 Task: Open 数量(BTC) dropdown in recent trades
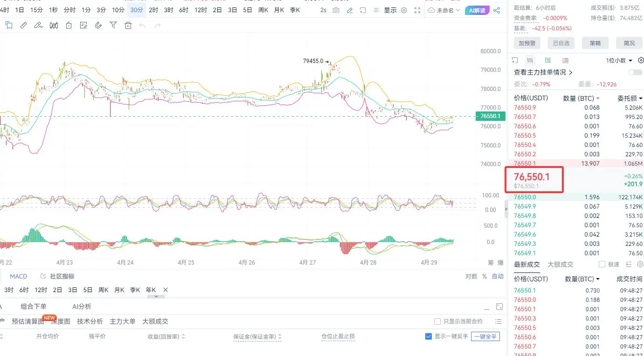pos(582,279)
